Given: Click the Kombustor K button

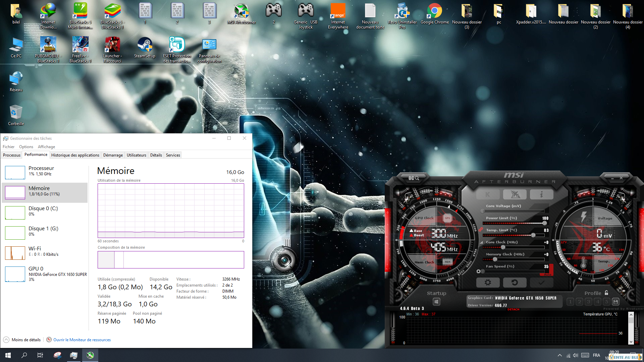Looking at the screenshot, I should (488, 194).
